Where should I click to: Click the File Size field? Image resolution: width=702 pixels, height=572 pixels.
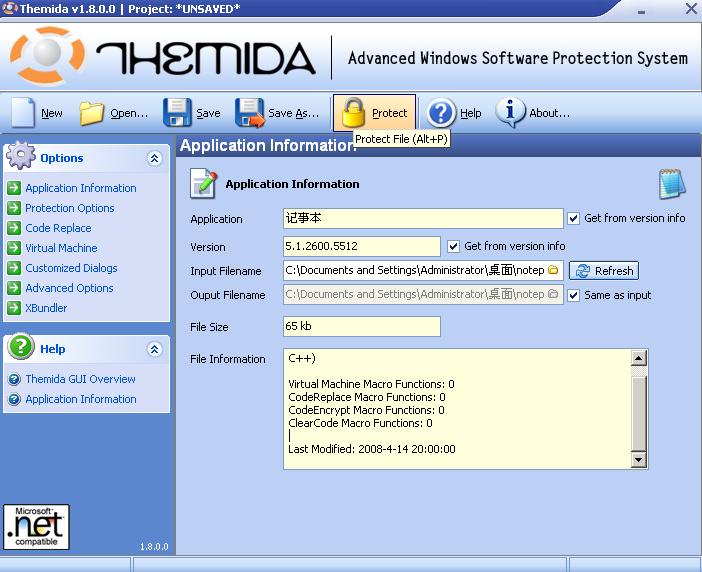pos(362,326)
